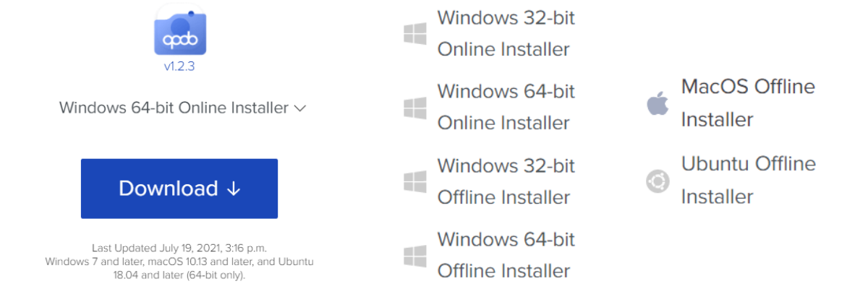Click the Windows icon beside 64-bit Offline Installer
This screenshot has width=868, height=289.
coord(414,255)
